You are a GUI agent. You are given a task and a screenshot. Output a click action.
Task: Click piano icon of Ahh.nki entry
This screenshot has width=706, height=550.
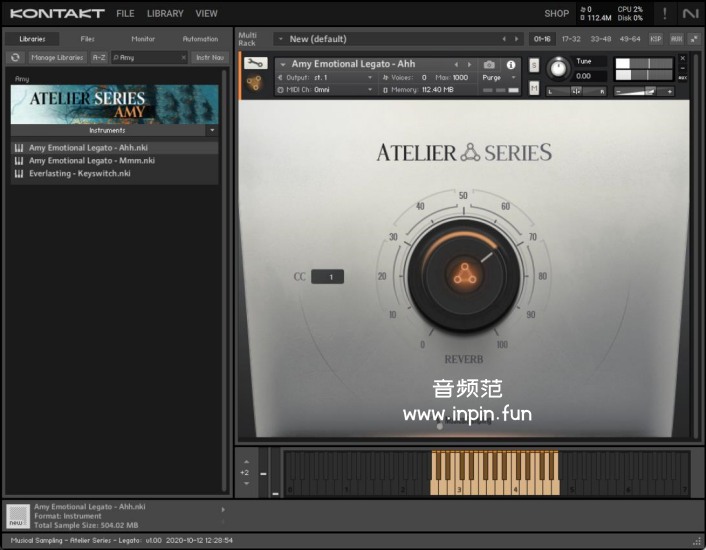(x=19, y=148)
